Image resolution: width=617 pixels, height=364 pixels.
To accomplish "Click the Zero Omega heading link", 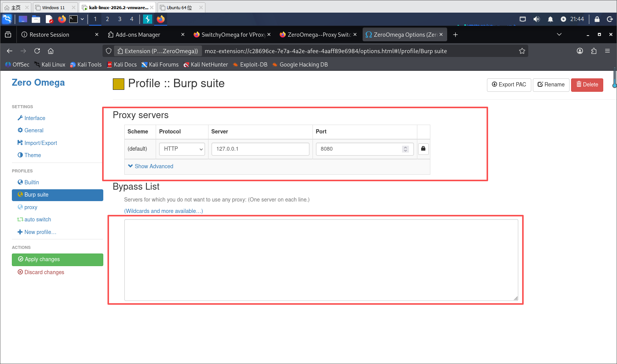I will (x=38, y=83).
